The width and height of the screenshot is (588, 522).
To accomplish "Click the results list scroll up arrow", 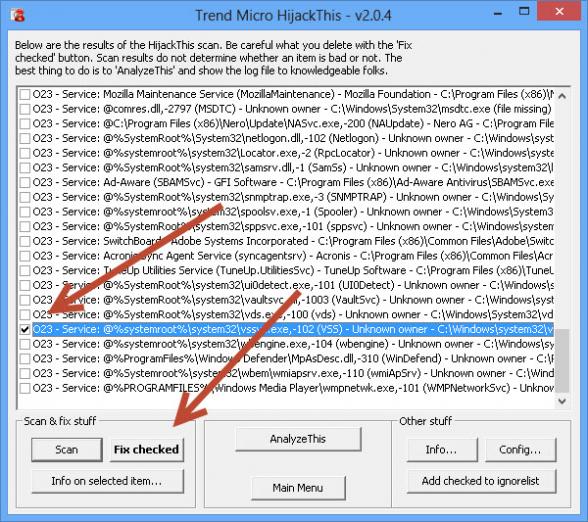I will [x=562, y=96].
